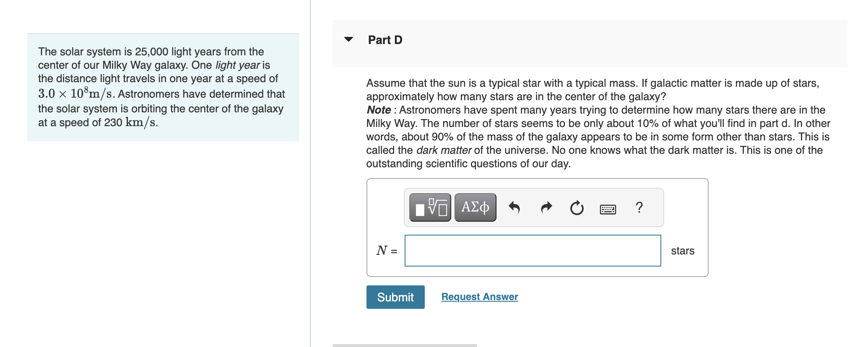This screenshot has height=347, width=868.
Task: Open the math templates palette
Action: coord(430,207)
